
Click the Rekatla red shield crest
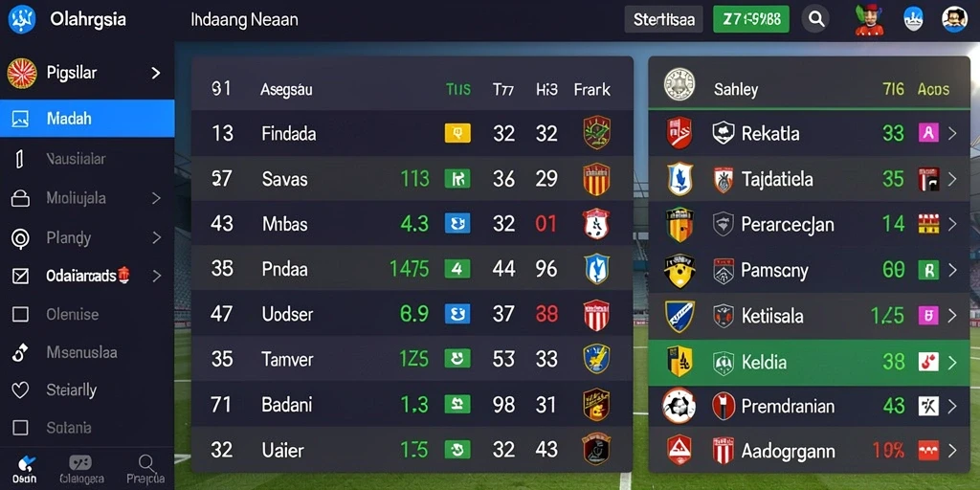coord(679,132)
